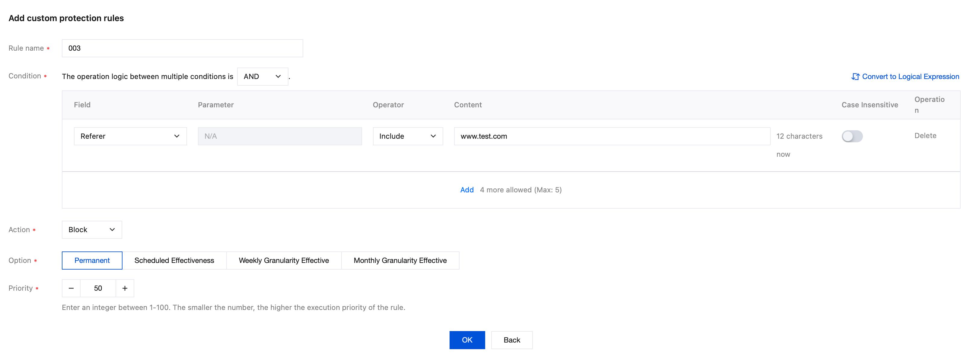Focus the Rule name input field

click(x=182, y=48)
